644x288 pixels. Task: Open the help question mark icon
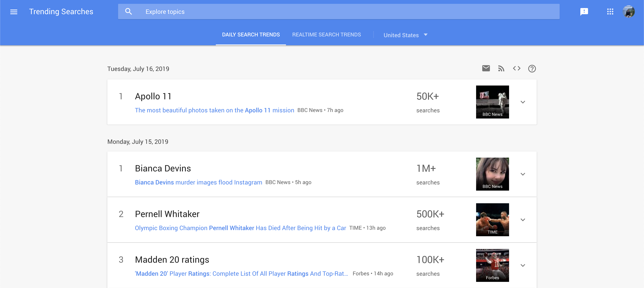[x=532, y=68]
